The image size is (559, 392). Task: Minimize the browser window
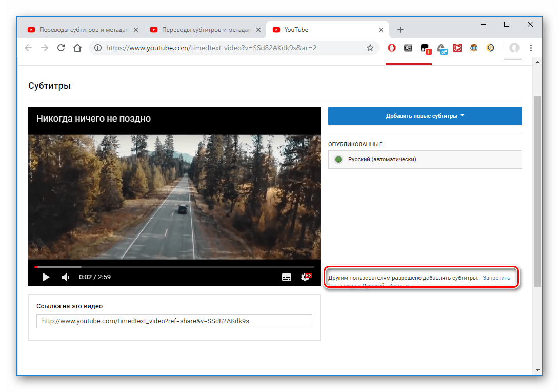483,24
